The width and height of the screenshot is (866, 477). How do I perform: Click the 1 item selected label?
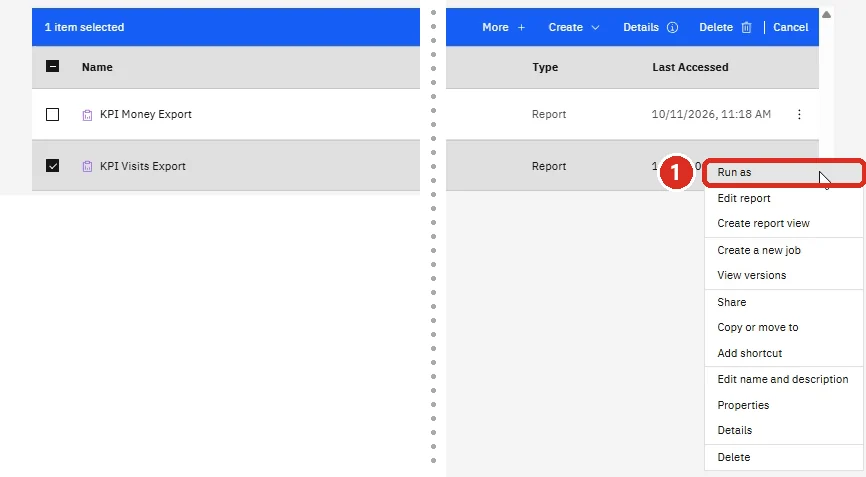[x=85, y=27]
